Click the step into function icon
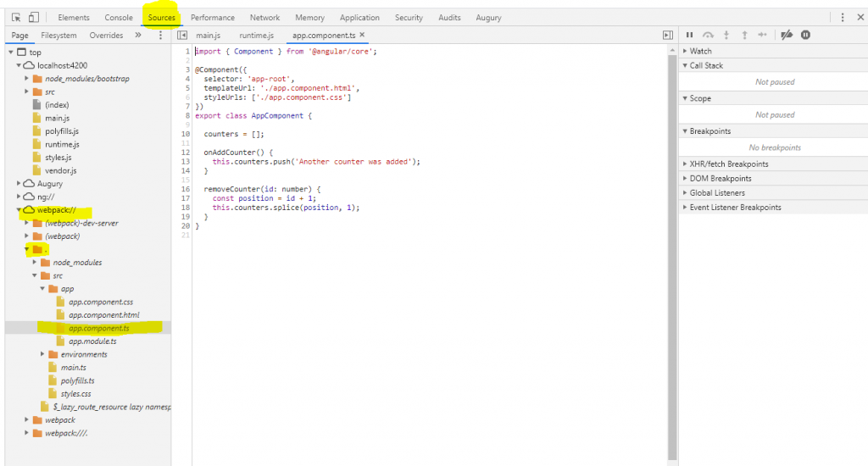 point(726,35)
